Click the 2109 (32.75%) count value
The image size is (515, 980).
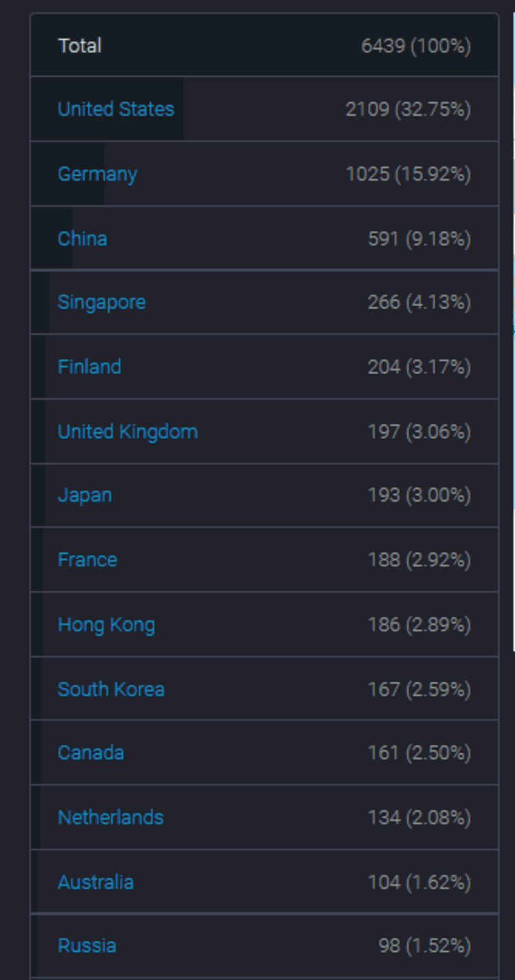(x=408, y=109)
